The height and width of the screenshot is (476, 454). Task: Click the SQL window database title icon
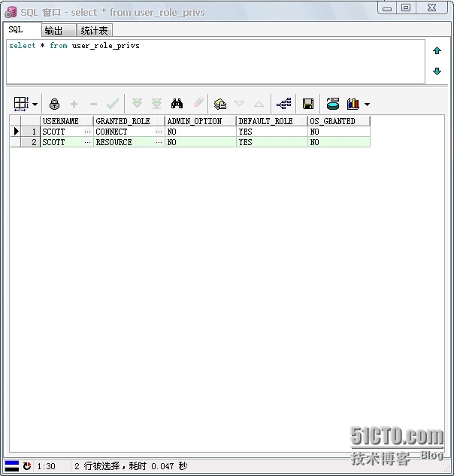pos(11,13)
